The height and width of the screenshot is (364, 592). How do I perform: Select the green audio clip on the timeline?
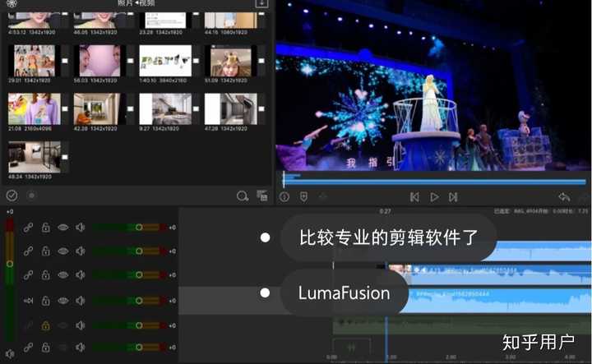coord(461,325)
